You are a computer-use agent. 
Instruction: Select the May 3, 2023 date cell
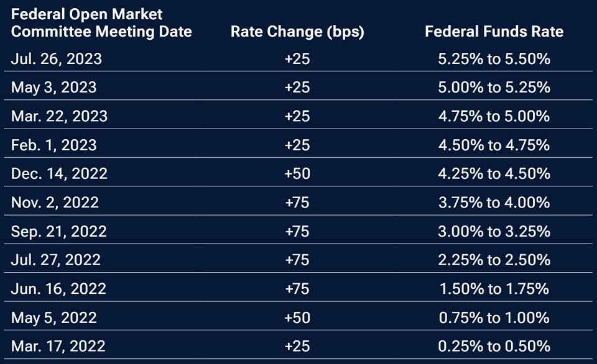pos(54,88)
